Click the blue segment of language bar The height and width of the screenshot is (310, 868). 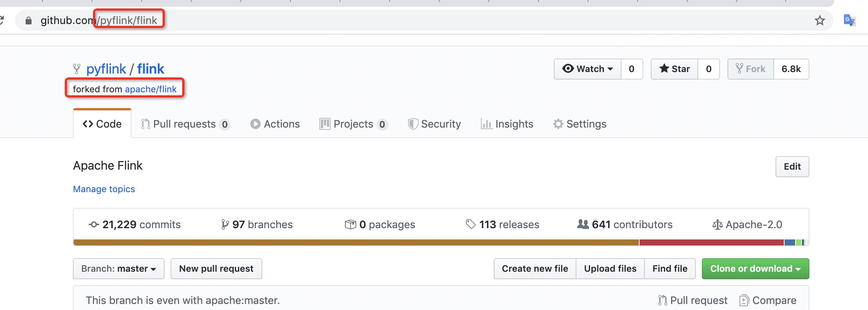[790, 242]
